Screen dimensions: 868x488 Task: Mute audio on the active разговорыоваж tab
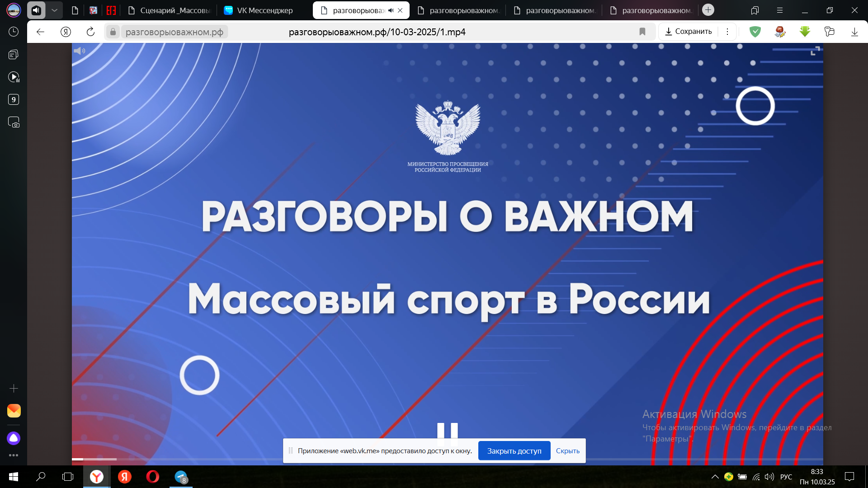391,10
